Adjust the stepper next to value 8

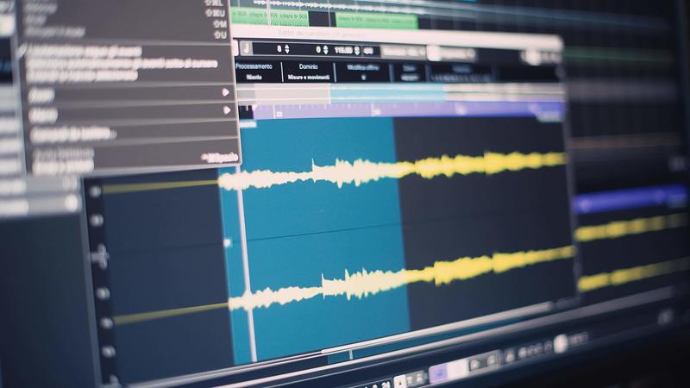(287, 49)
